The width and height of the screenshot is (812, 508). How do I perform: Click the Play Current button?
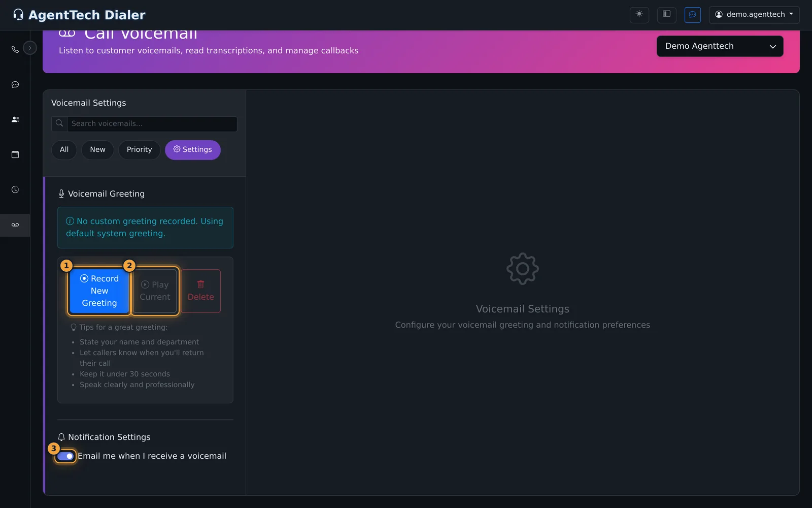[x=155, y=291]
